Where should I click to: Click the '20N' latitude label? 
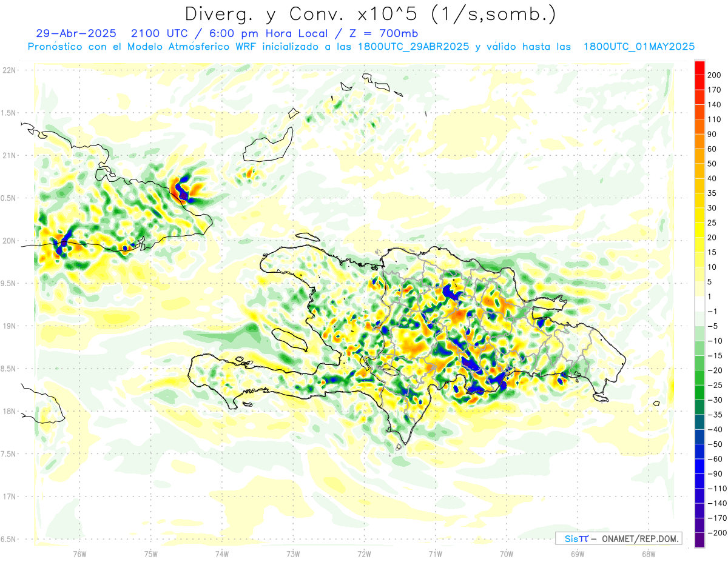[x=10, y=241]
